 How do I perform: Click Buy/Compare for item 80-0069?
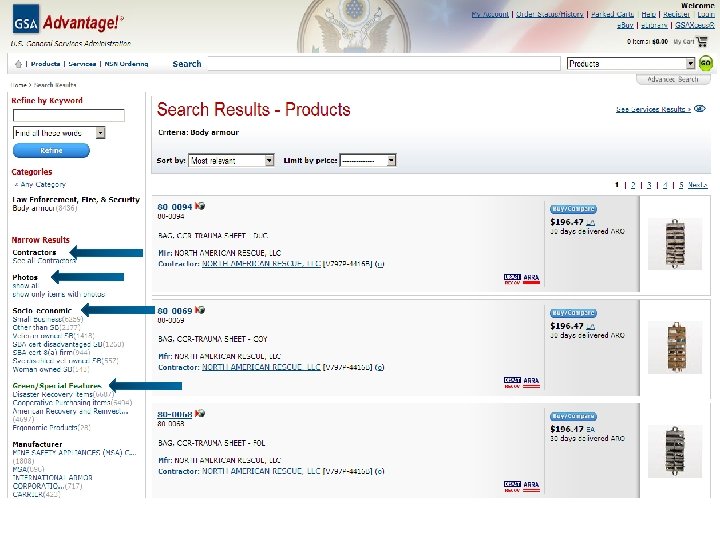574,313
